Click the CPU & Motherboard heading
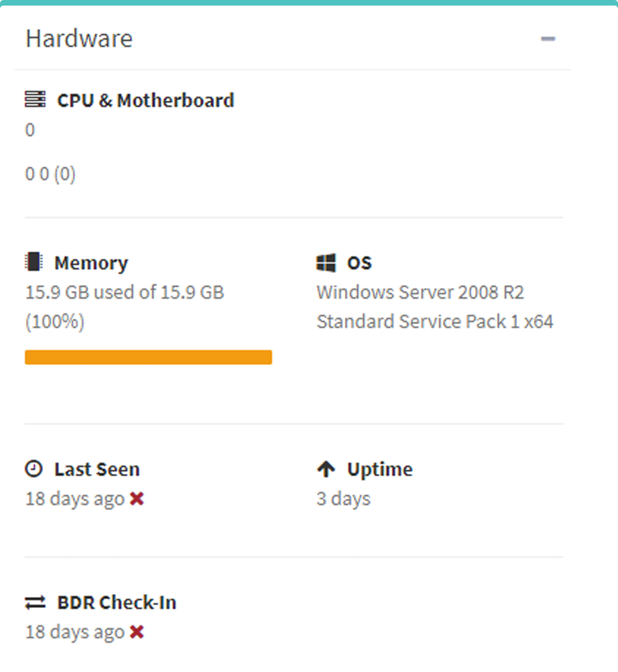Screen dimensions: 618x672 pos(145,100)
